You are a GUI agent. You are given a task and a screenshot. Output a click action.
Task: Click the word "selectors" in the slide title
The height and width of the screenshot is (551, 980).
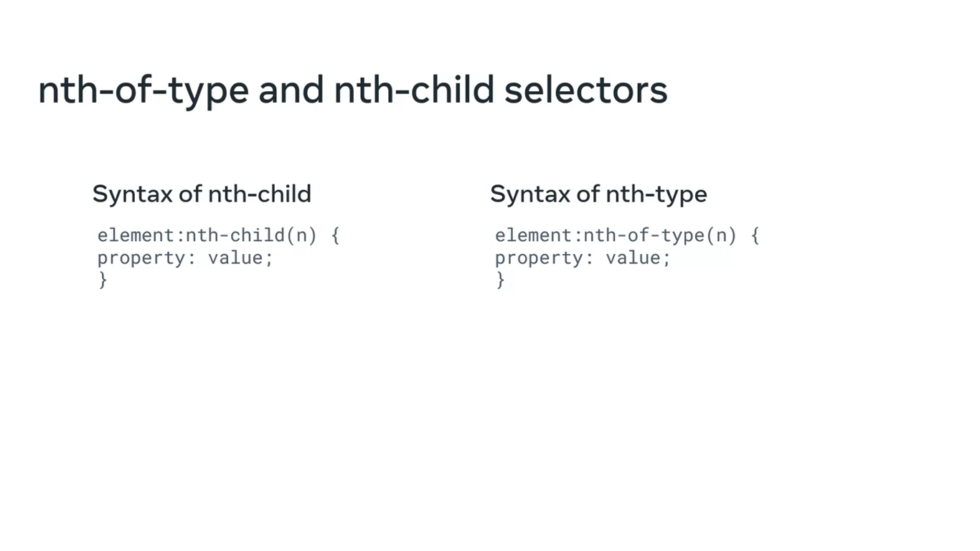pos(585,90)
